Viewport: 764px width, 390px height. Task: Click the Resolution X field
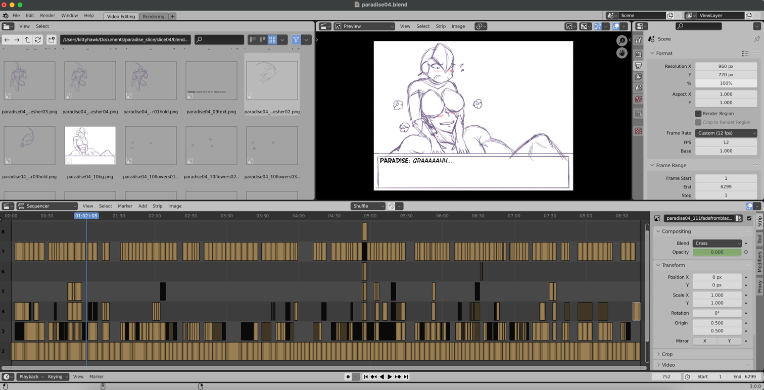point(726,66)
